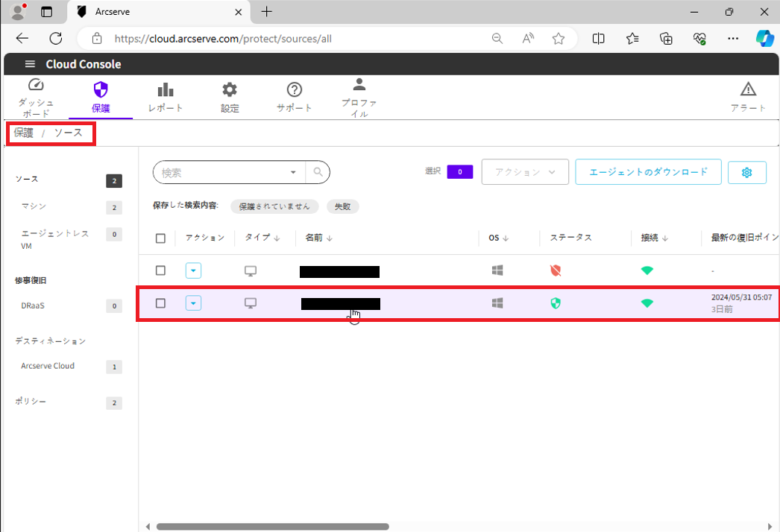This screenshot has width=780, height=532.
Task: Click the search magnifier icon
Action: [x=318, y=172]
